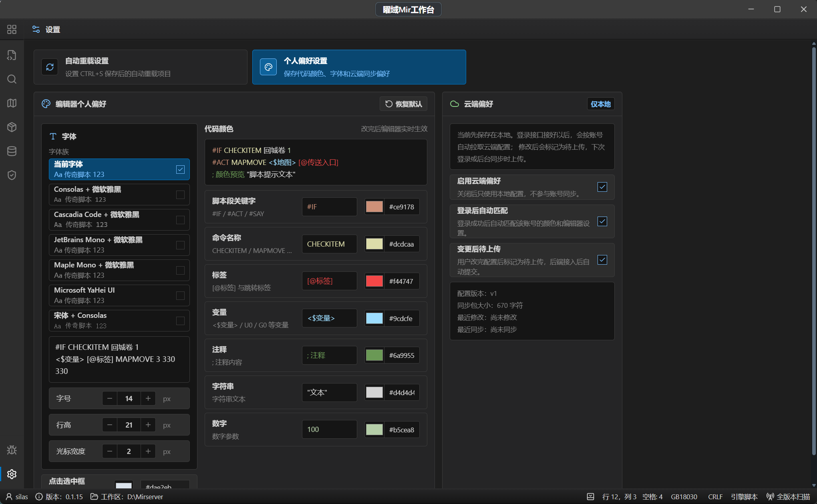
Task: Click the version 0.1.15 status bar item
Action: [x=59, y=497]
